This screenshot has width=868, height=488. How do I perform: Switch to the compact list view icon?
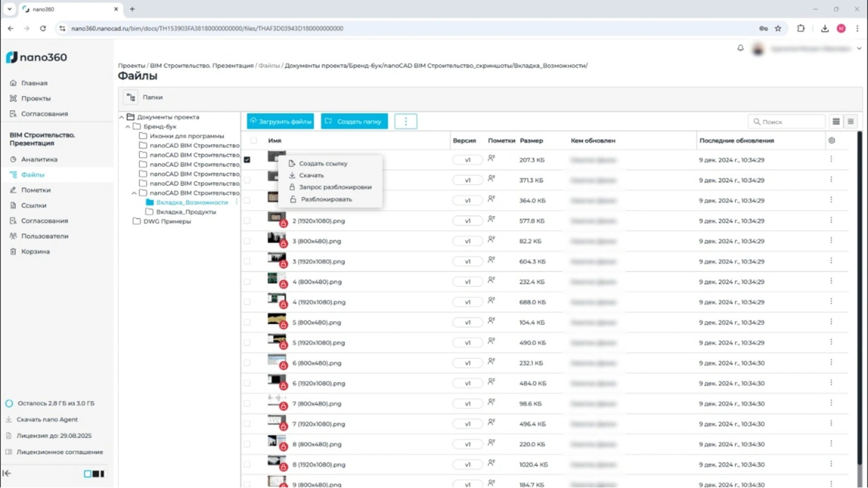coord(850,121)
